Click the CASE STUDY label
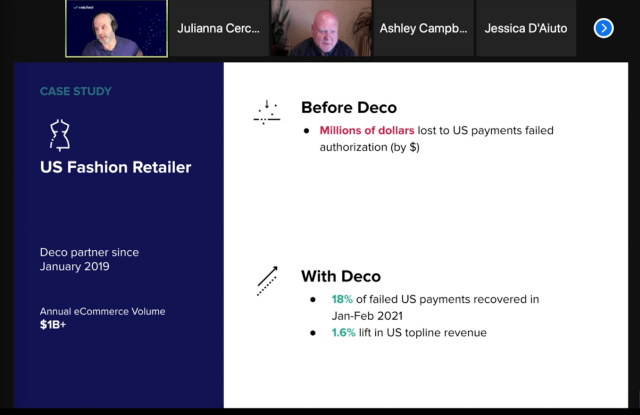The height and width of the screenshot is (415, 640). (76, 91)
